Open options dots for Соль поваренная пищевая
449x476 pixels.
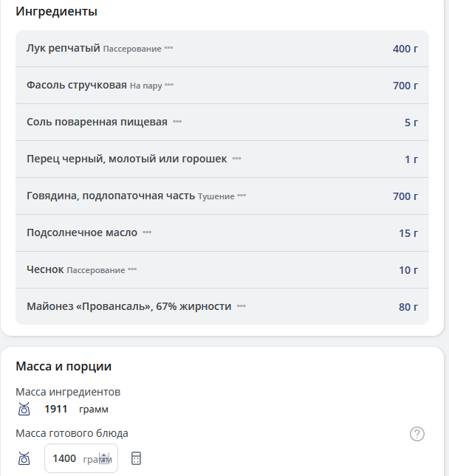coord(177,122)
